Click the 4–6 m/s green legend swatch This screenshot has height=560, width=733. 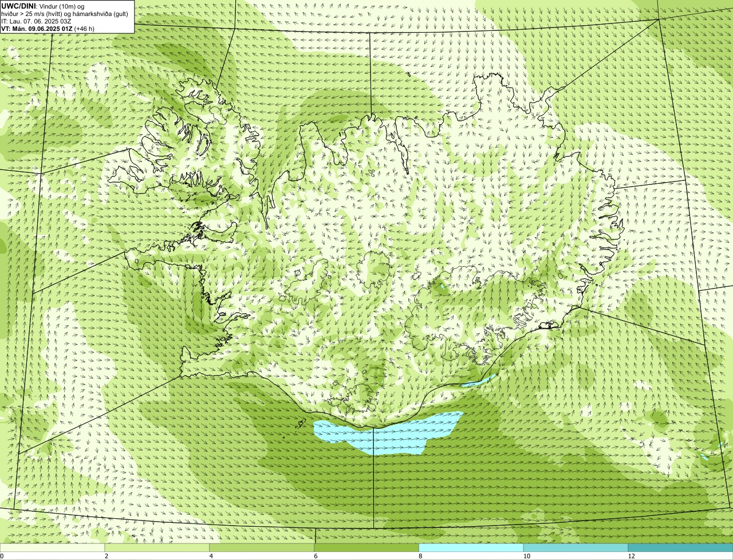point(262,547)
